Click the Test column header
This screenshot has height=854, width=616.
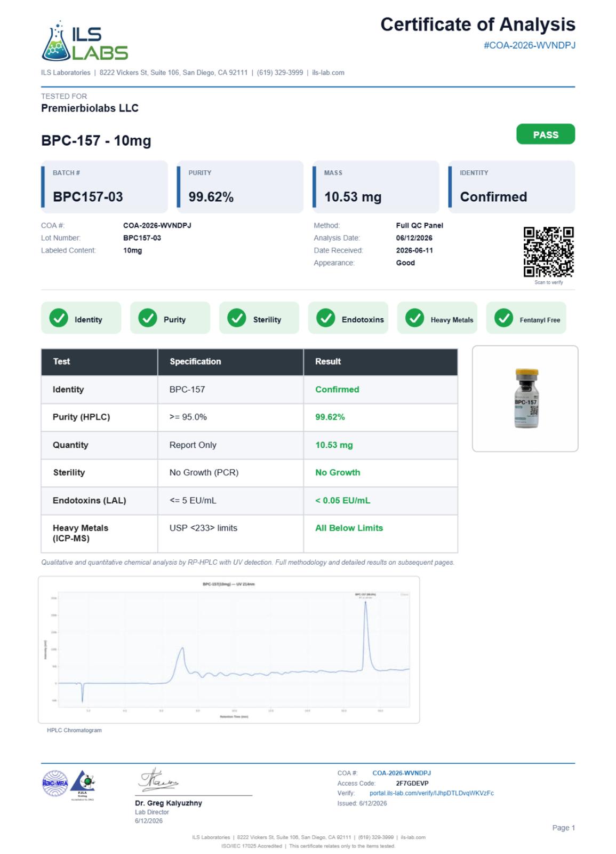(x=99, y=362)
